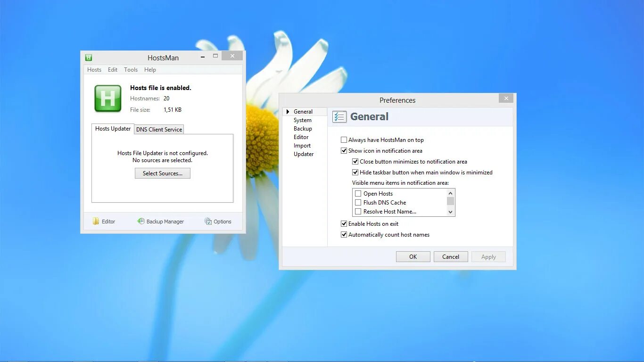Click the Backup Manager icon
The height and width of the screenshot is (362, 644).
(140, 221)
